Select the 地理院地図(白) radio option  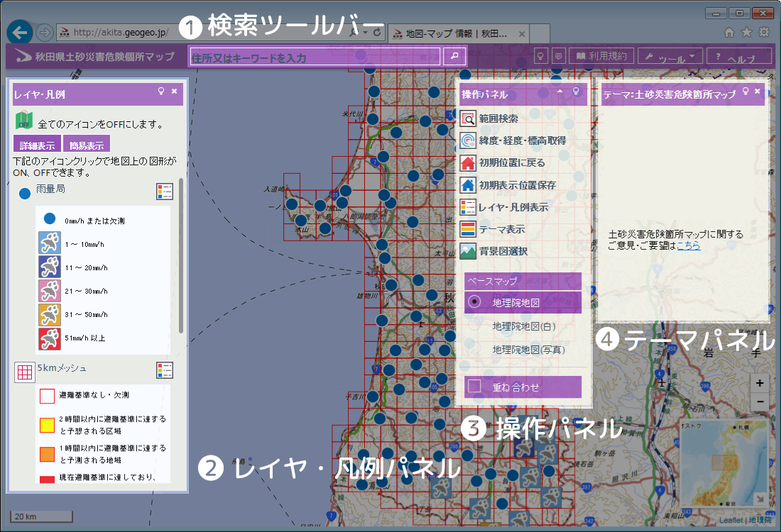pos(475,326)
